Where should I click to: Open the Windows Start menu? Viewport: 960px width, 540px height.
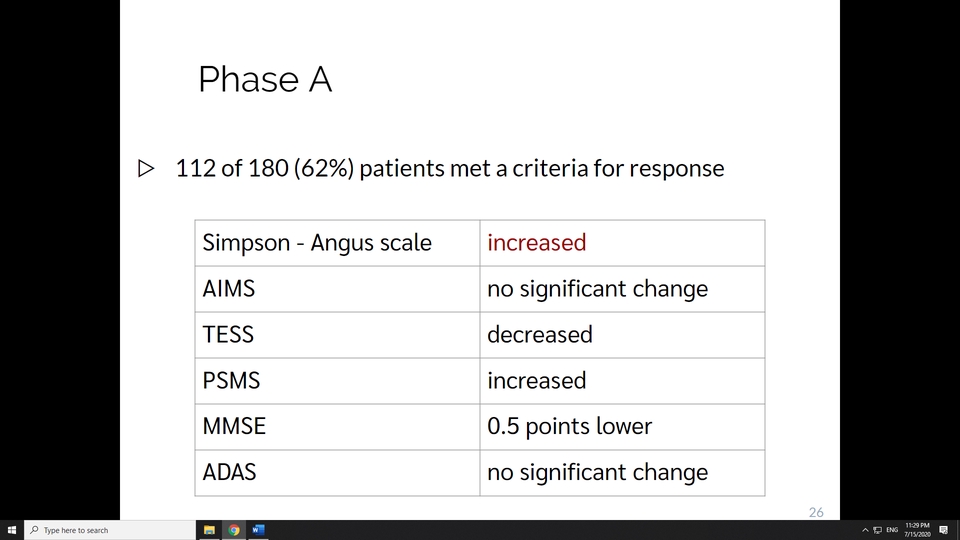tap(12, 530)
